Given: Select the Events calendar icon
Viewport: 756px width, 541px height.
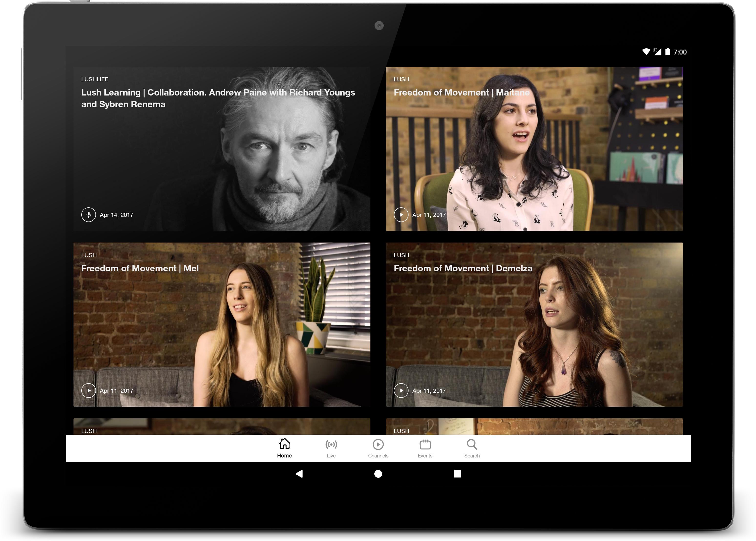Looking at the screenshot, I should (x=425, y=444).
